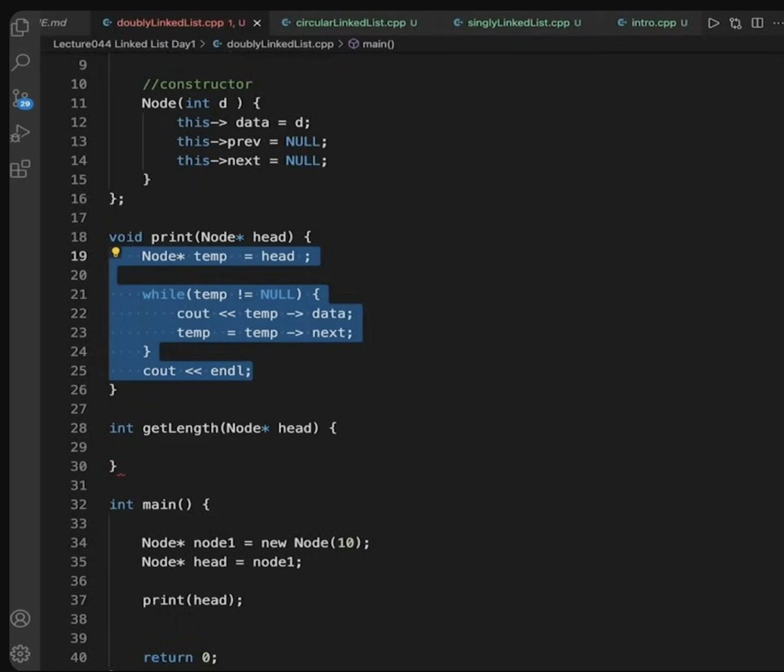Open the main() breadcrumb symbol
Viewport: 784px width, 672px height.
pyautogui.click(x=371, y=44)
